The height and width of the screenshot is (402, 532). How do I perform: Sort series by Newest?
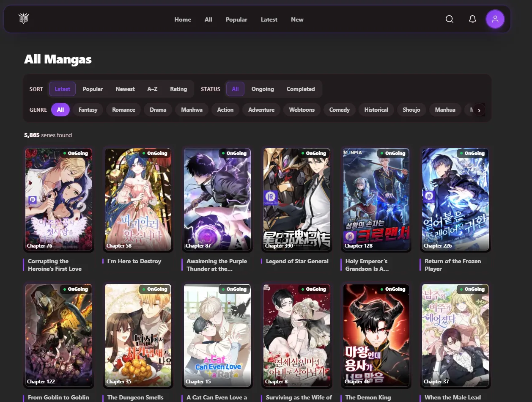[125, 89]
